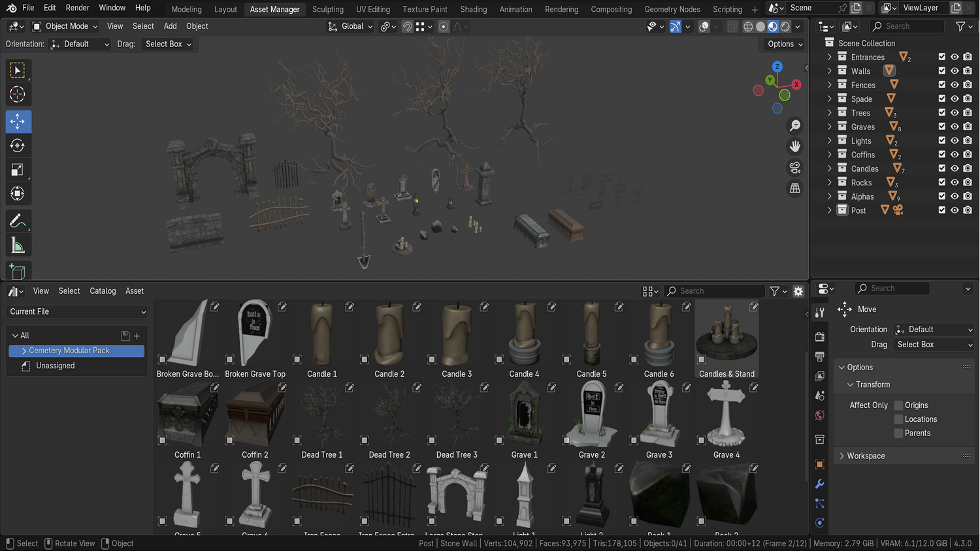Select the Grave 2 asset thumbnail
980x551 pixels.
[x=592, y=415]
